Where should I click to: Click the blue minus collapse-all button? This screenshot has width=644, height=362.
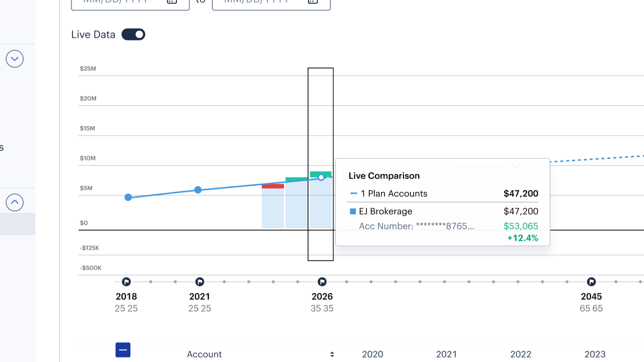pyautogui.click(x=123, y=350)
